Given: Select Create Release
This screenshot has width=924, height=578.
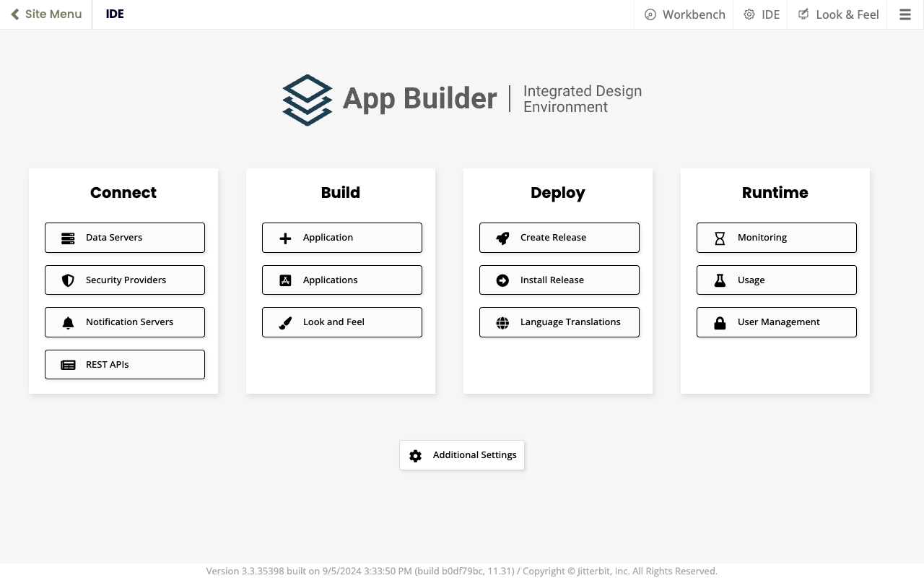Looking at the screenshot, I should tap(559, 238).
